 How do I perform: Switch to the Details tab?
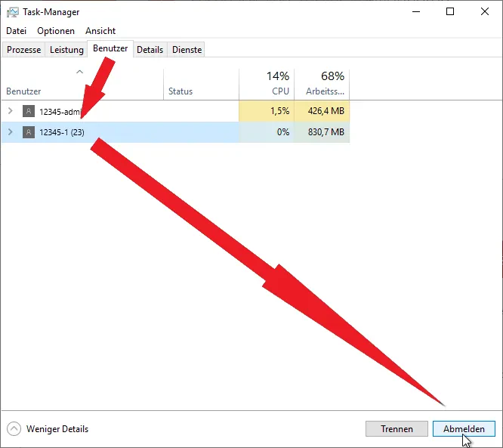point(150,50)
